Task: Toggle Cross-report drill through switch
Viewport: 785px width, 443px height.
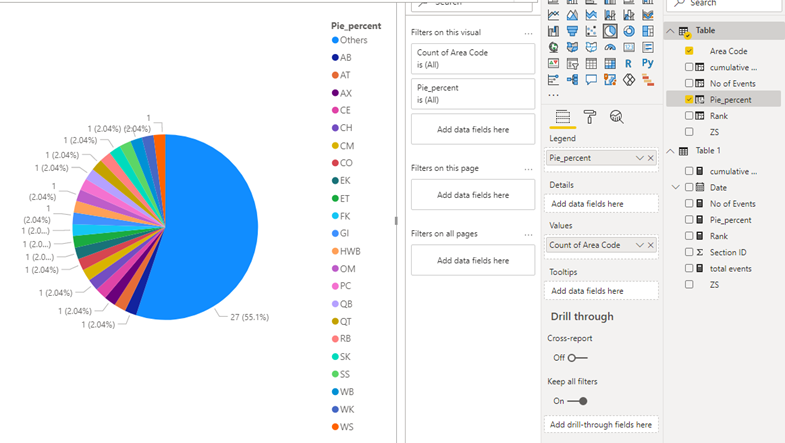Action: coord(578,358)
